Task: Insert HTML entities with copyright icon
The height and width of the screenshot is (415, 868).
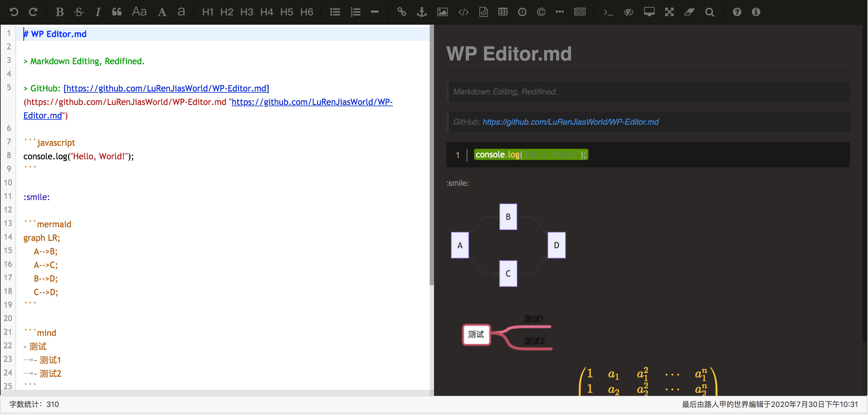Action: pos(541,12)
